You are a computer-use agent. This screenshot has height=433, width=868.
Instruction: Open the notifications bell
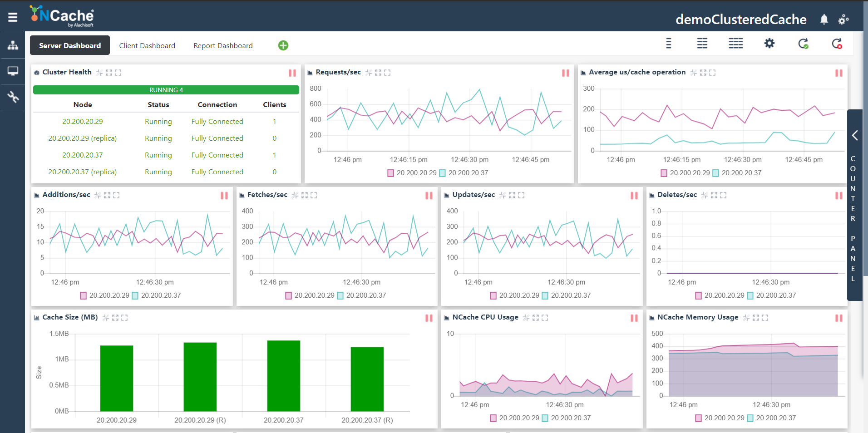[x=824, y=20]
